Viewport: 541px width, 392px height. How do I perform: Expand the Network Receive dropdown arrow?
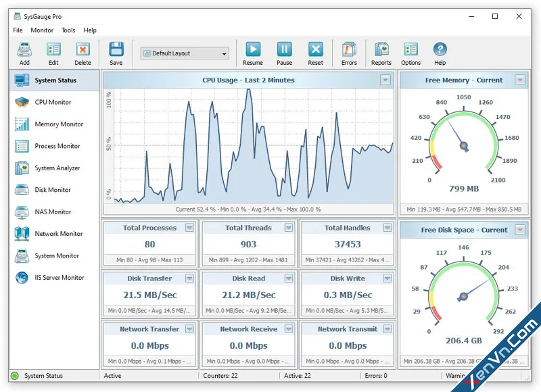289,329
